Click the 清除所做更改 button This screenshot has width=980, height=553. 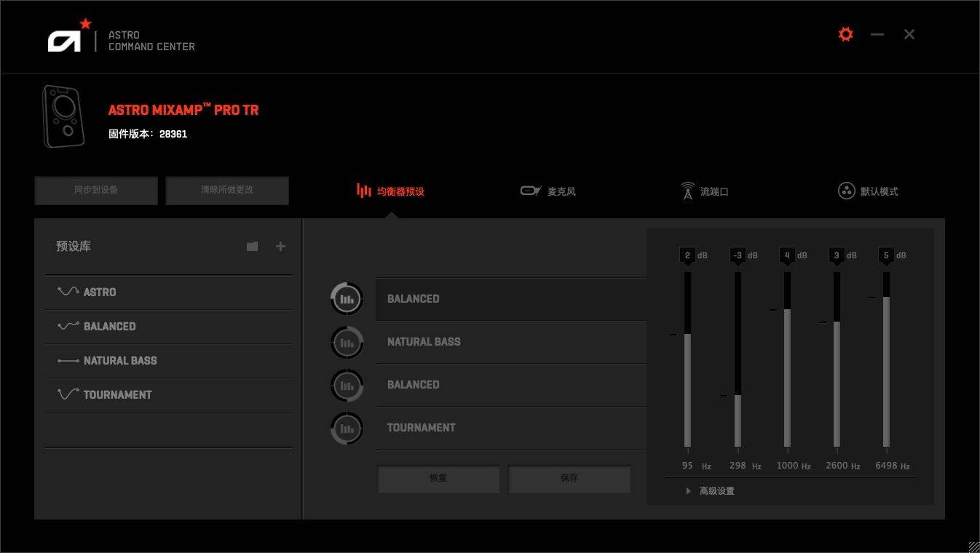[227, 190]
